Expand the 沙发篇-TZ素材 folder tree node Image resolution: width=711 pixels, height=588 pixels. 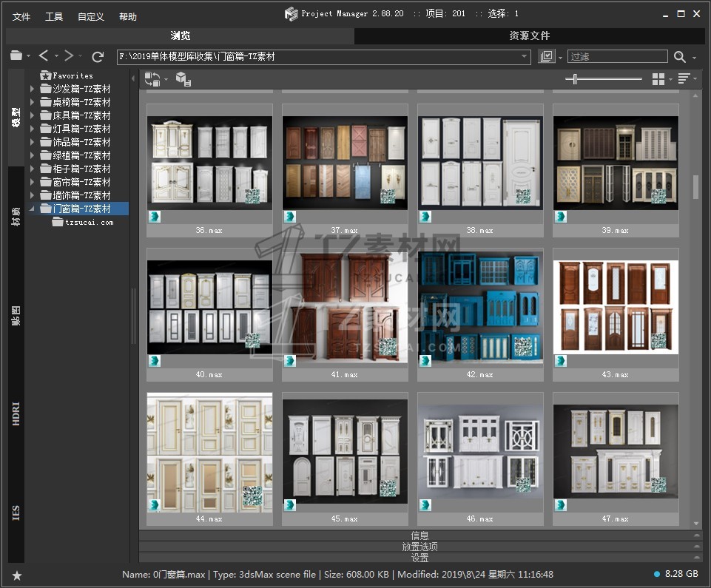tap(32, 89)
